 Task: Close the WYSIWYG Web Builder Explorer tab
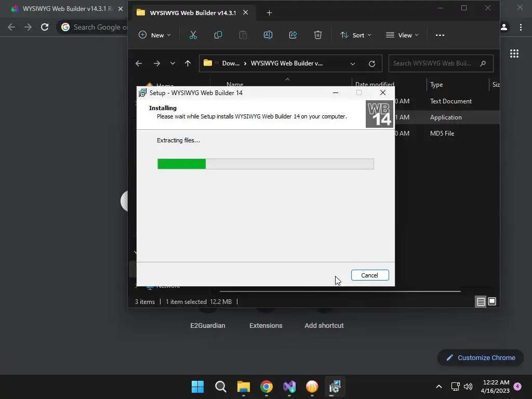pos(246,12)
